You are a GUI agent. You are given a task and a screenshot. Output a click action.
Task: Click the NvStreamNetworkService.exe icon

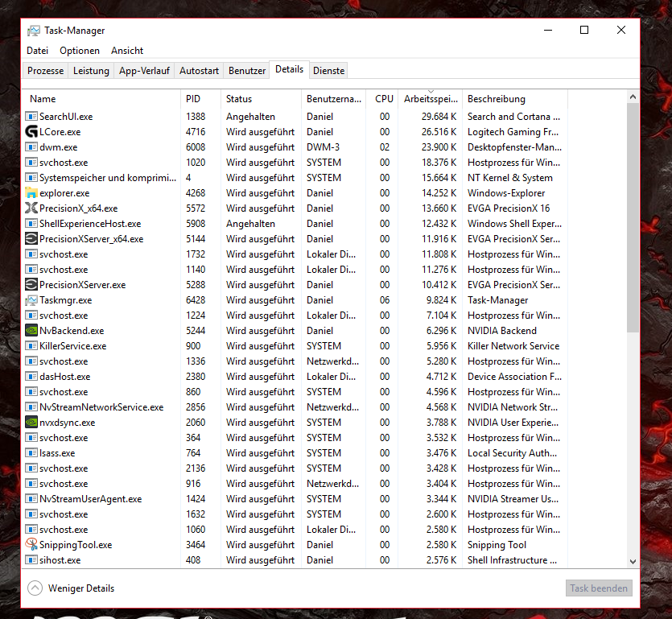pos(31,406)
